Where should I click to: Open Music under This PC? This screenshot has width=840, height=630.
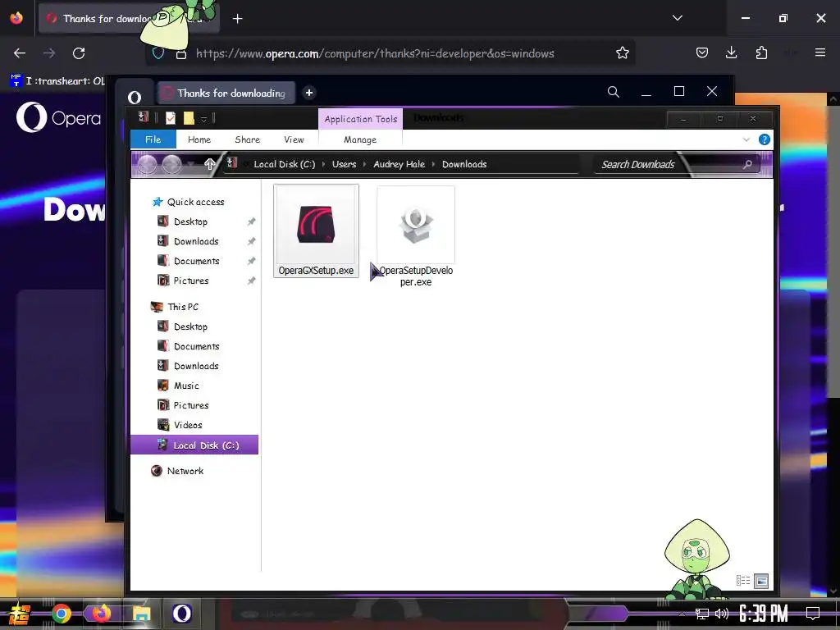coord(178,386)
